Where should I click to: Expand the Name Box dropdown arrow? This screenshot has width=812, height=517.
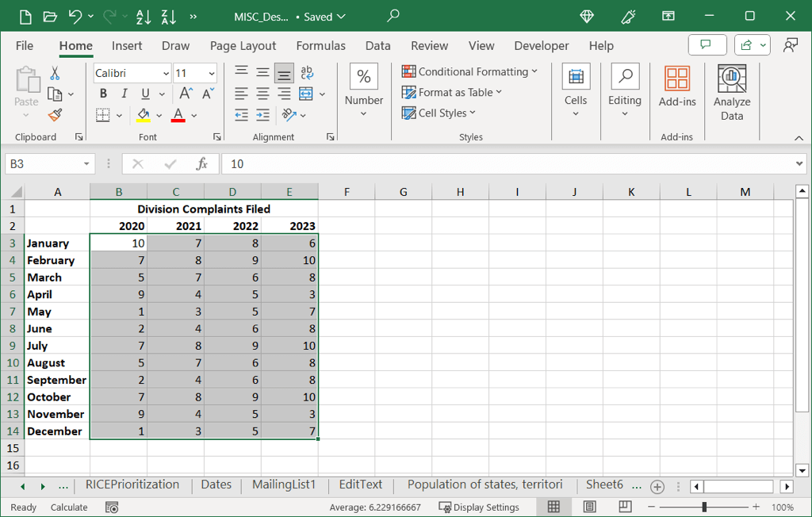click(86, 164)
